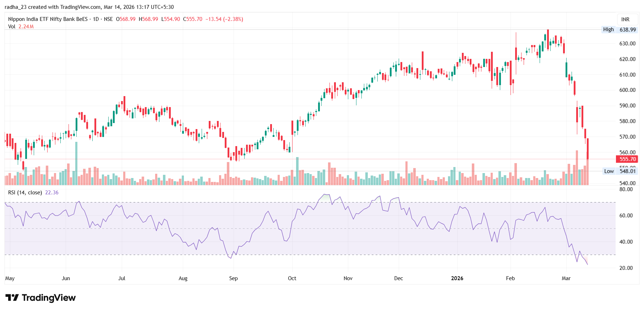Screen dimensions: 644x311
Task: Click the low value L554.90 in the header
Action: [x=171, y=19]
